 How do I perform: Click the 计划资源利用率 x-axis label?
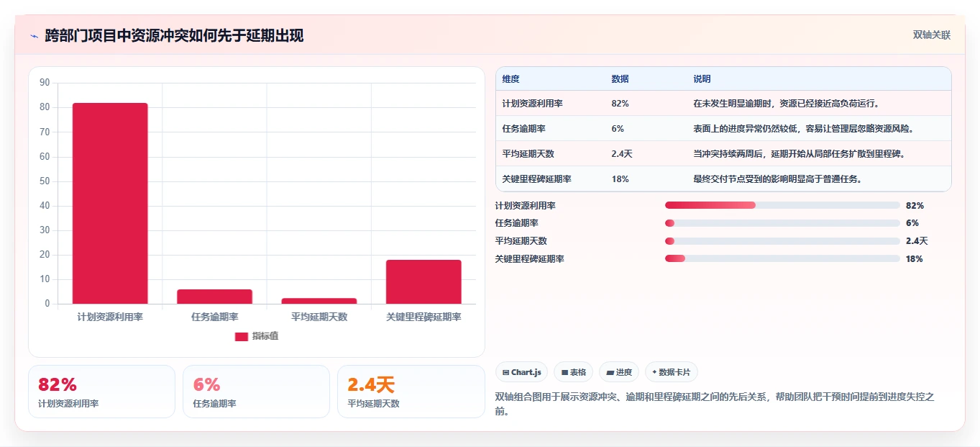[110, 317]
